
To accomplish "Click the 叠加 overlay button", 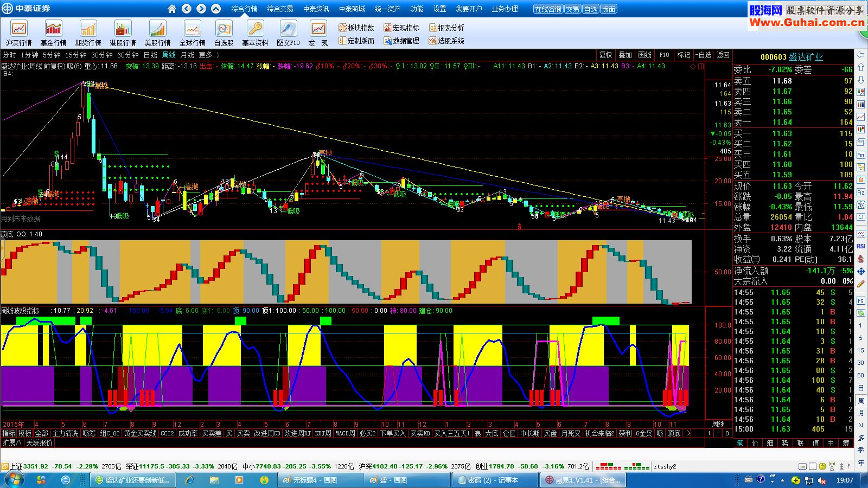I will (x=625, y=55).
